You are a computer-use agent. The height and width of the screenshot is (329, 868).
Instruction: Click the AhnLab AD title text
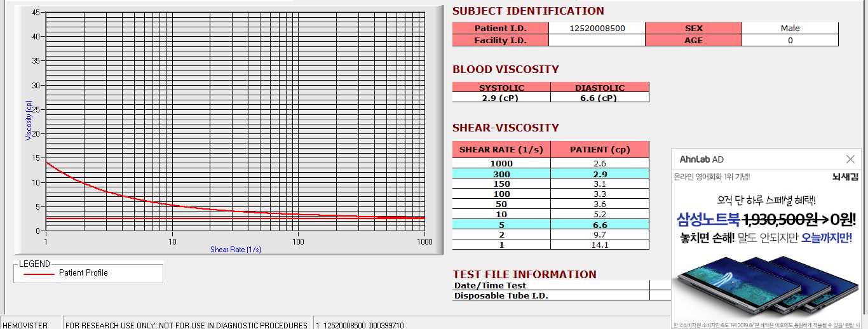(x=702, y=159)
